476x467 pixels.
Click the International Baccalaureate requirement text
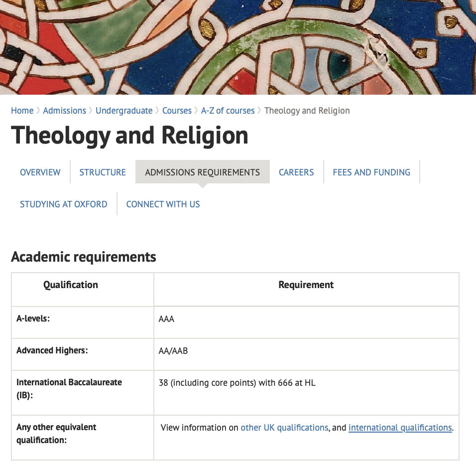[237, 383]
